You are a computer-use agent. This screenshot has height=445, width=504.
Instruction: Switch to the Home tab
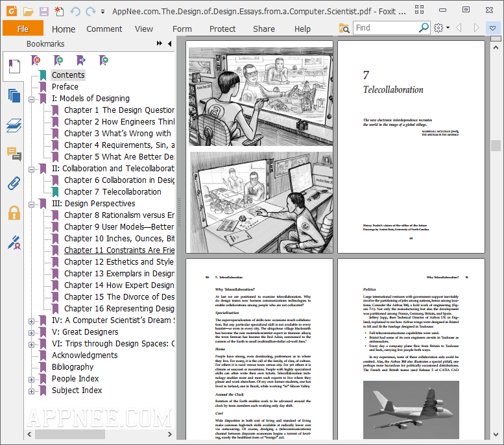(64, 29)
